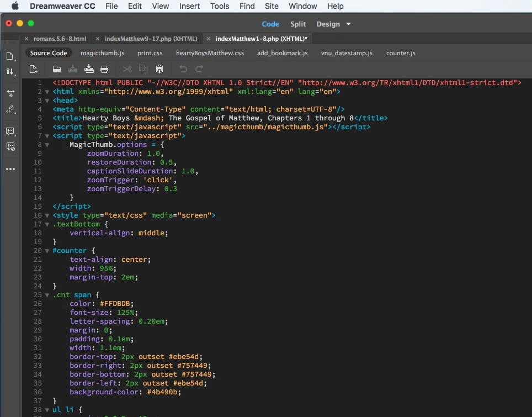This screenshot has height=417, width=532.
Task: Open the View menu
Action: tap(161, 6)
